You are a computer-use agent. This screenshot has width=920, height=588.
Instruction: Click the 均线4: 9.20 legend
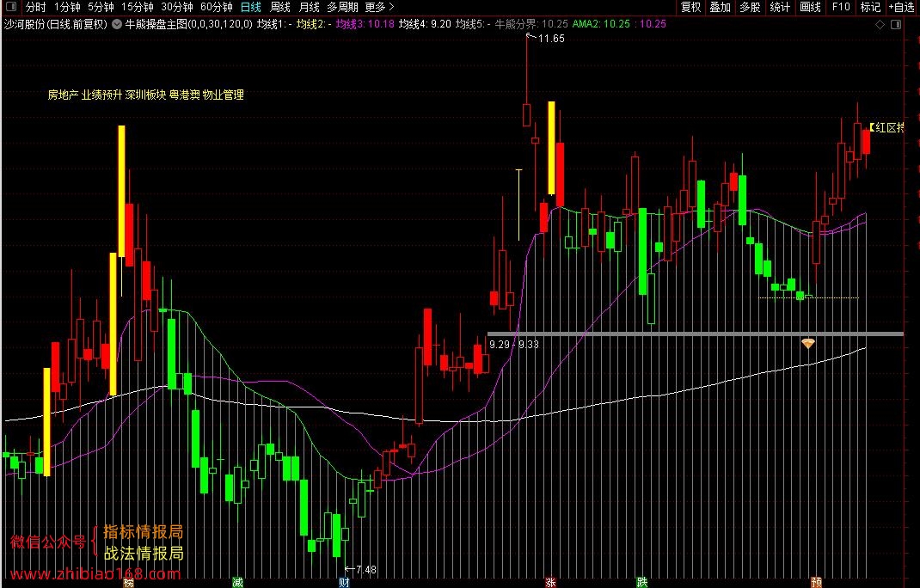coord(425,24)
